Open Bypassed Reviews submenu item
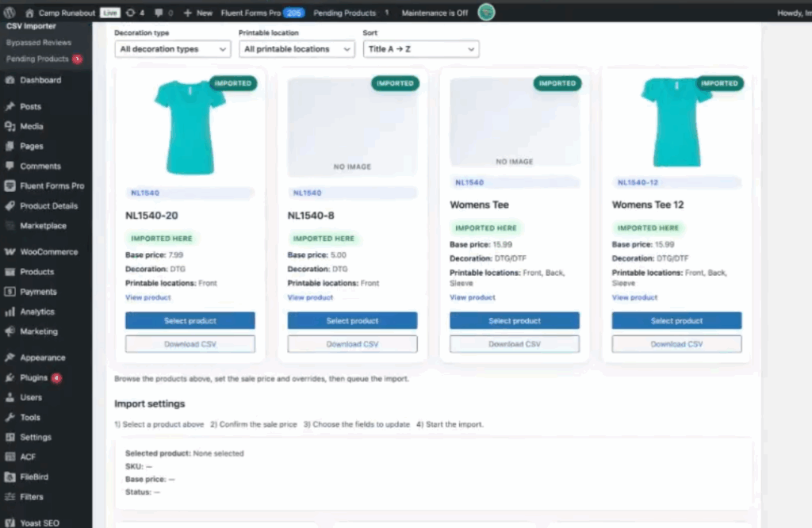This screenshot has height=528, width=812. pyautogui.click(x=39, y=43)
